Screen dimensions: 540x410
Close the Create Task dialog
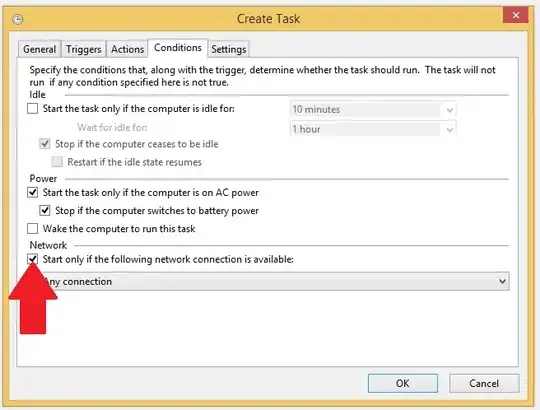coord(515,15)
